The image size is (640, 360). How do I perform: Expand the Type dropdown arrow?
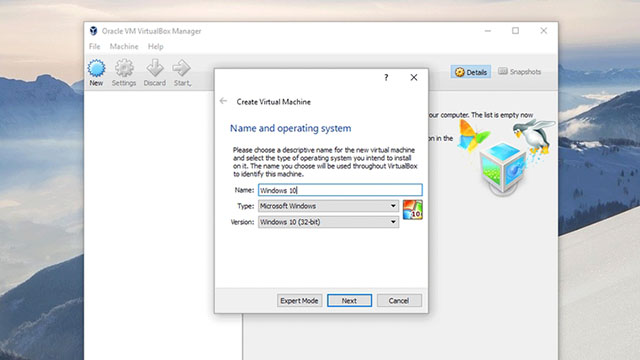point(393,206)
